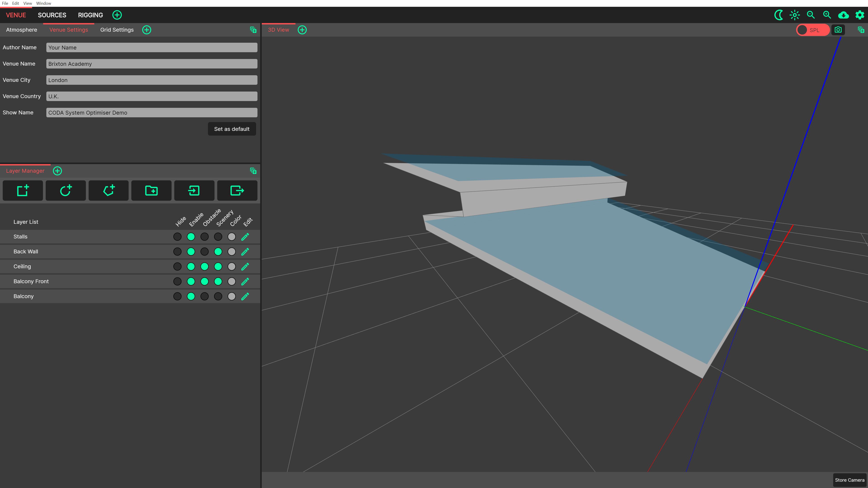Viewport: 868px width, 488px height.
Task: Edit the Ceiling layer with pencil icon
Action: coord(245,266)
